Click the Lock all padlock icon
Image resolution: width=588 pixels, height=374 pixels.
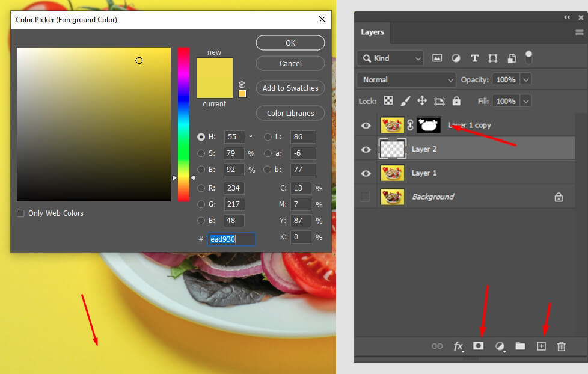click(x=456, y=101)
